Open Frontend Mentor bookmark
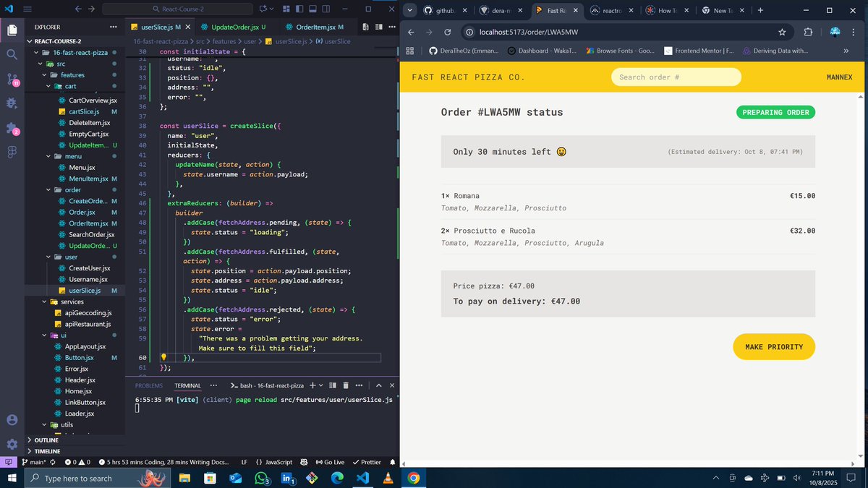The height and width of the screenshot is (488, 868). [699, 51]
